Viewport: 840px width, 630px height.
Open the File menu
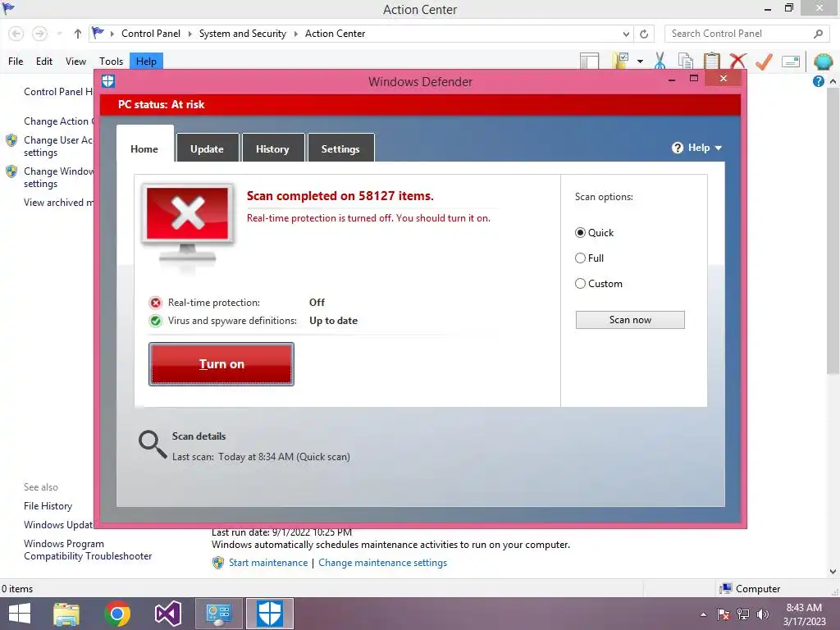[16, 62]
